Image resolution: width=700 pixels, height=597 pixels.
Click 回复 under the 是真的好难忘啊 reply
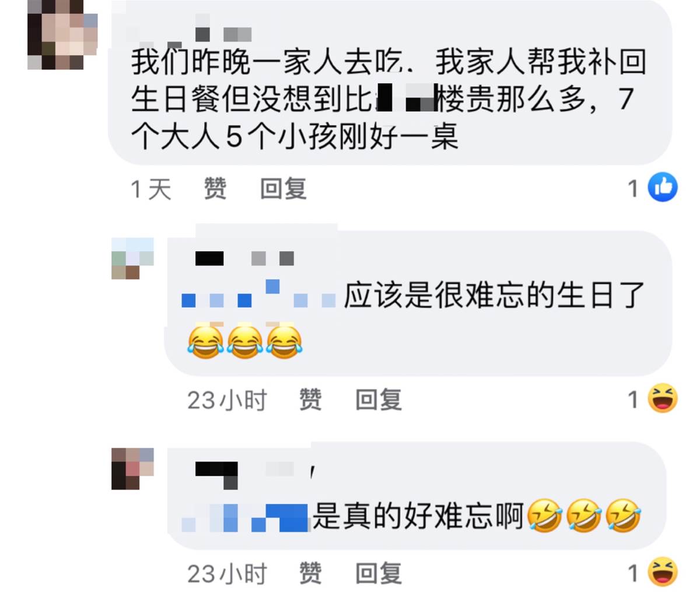[x=379, y=573]
